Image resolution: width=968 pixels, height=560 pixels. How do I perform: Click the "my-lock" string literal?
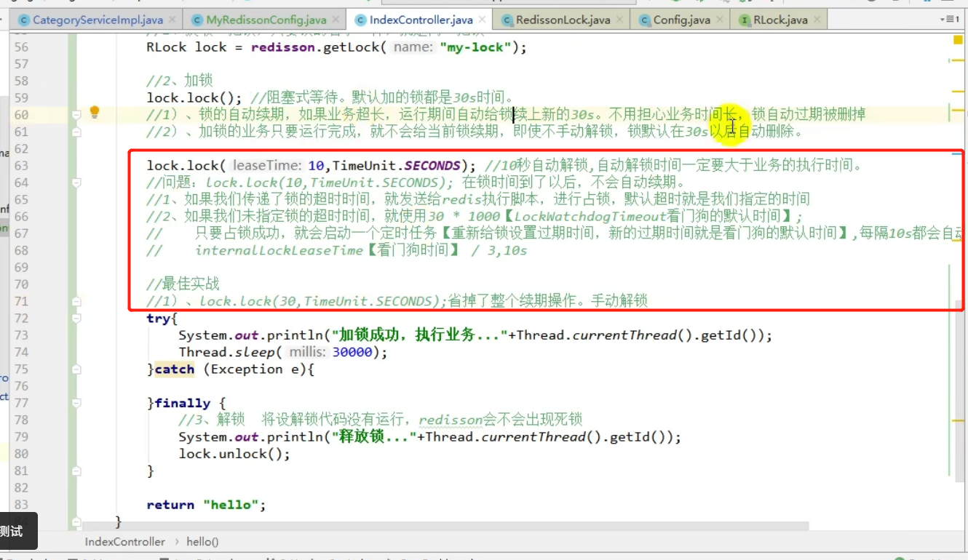point(476,48)
